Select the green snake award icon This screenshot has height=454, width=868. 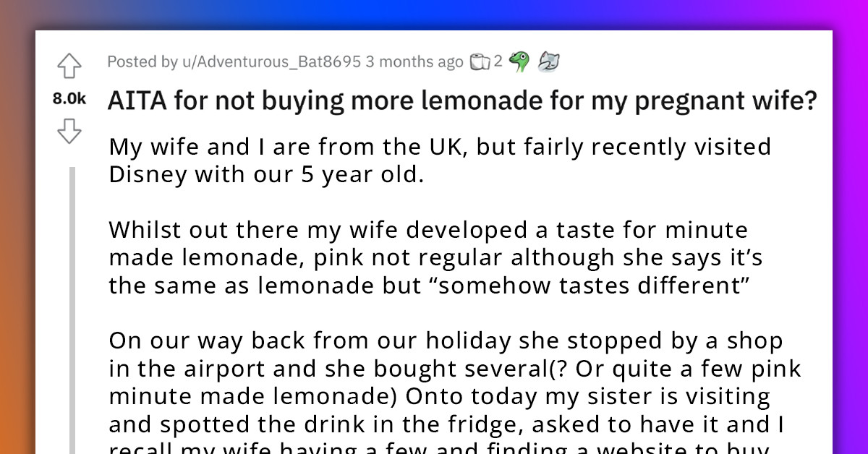519,61
